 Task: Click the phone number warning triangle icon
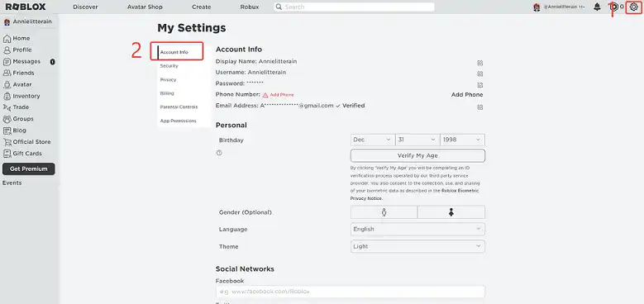[x=265, y=95]
